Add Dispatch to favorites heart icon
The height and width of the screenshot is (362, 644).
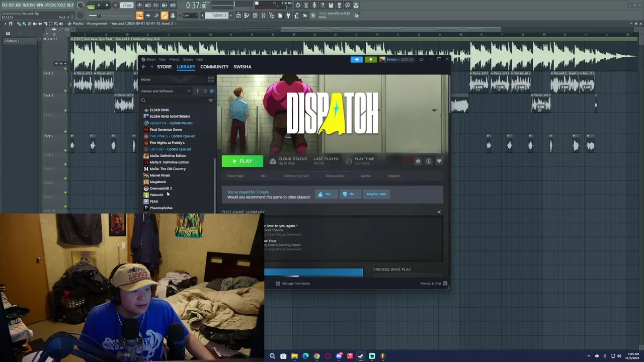439,161
